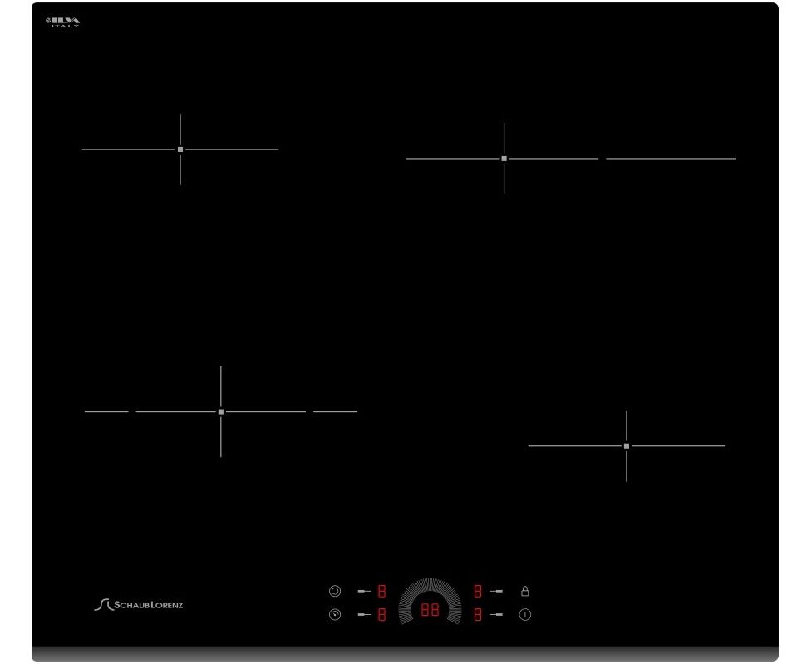Image resolution: width=812 pixels, height=664 pixels.
Task: Tap the central two-digit red display
Action: pos(430,610)
